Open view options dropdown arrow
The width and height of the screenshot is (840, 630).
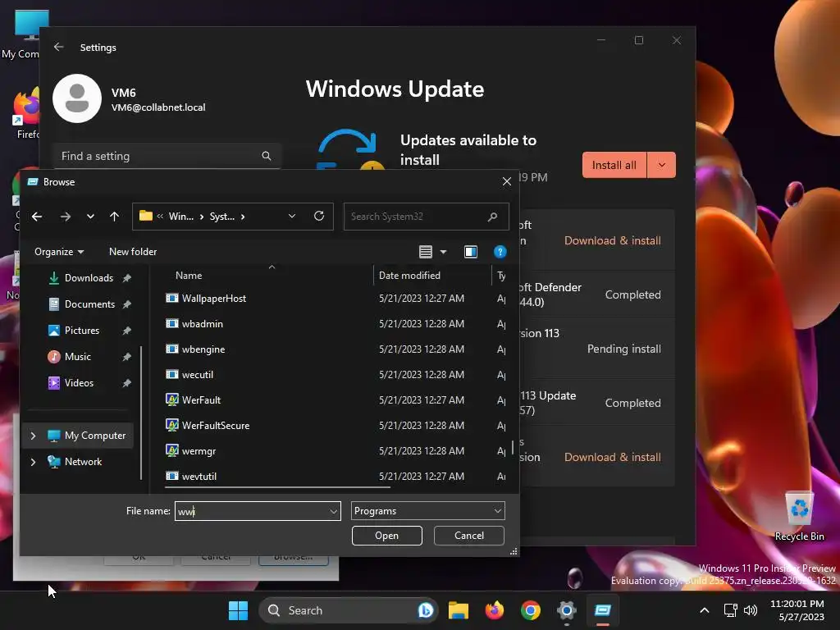point(443,252)
